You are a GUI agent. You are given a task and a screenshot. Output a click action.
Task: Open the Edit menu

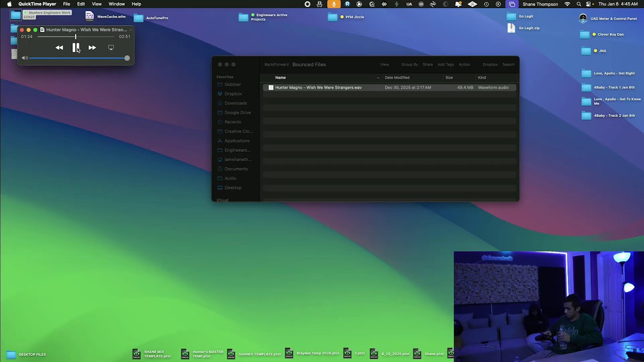[x=81, y=4]
